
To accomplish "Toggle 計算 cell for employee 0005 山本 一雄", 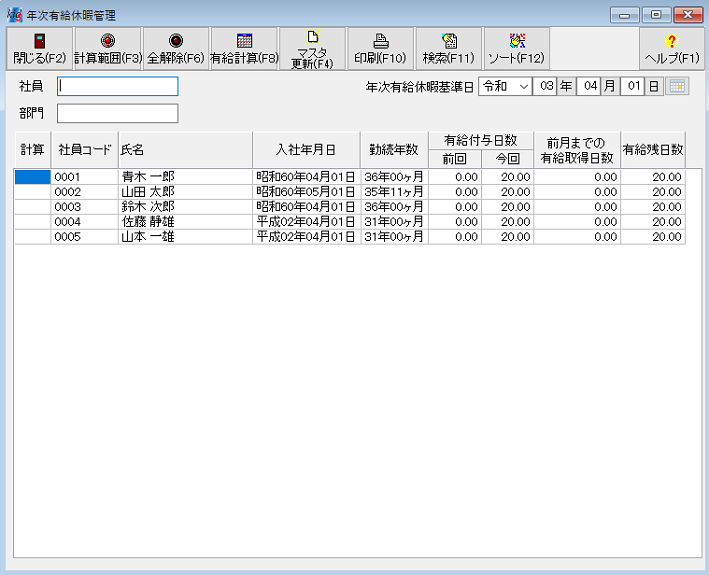I will pos(31,237).
